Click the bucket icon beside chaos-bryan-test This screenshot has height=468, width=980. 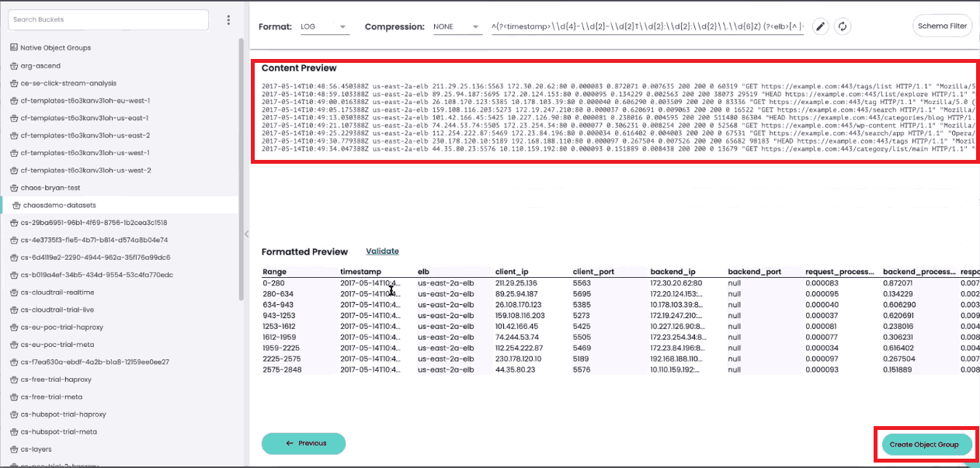[x=14, y=188]
